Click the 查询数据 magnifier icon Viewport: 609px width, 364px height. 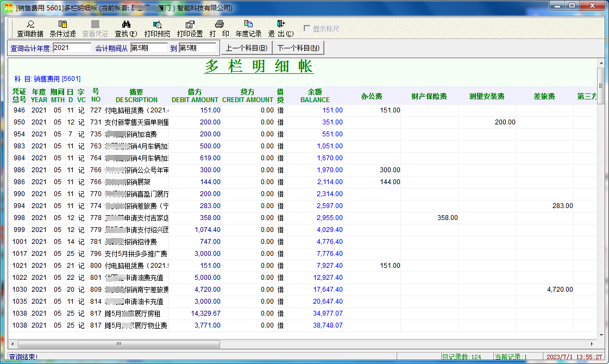(x=30, y=24)
